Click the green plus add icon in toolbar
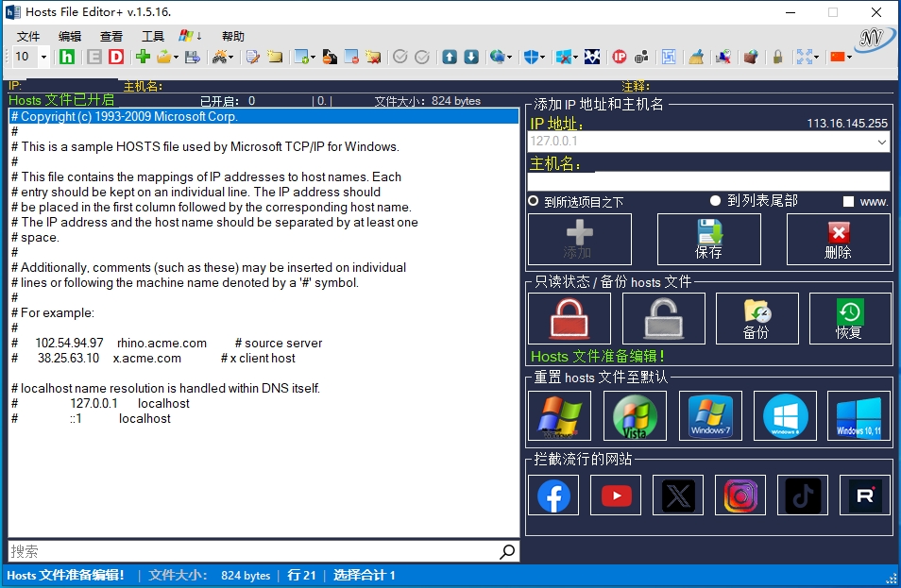Image resolution: width=901 pixels, height=588 pixels. click(143, 57)
